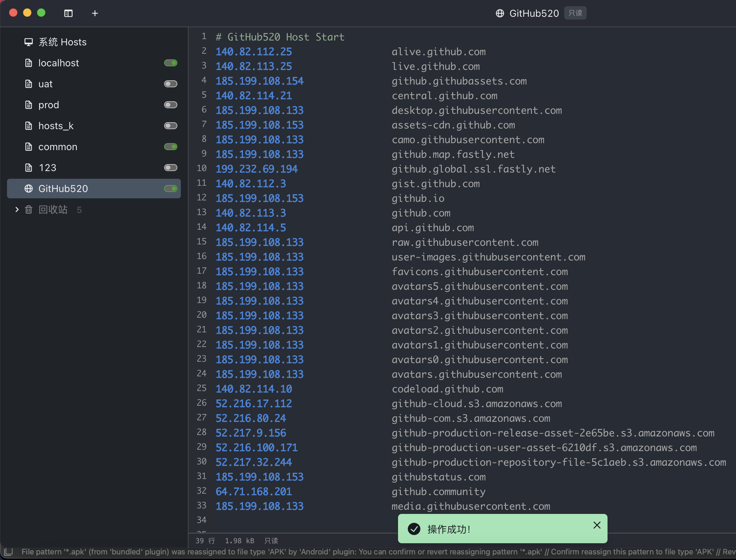Click hostname github-com.s3.amazonaws.com
736x560 pixels.
click(x=471, y=418)
